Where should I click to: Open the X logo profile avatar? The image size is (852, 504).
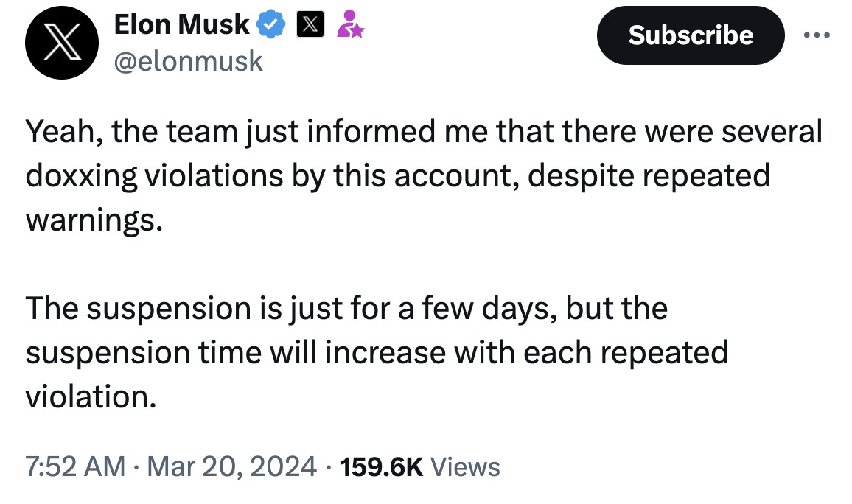click(x=61, y=42)
